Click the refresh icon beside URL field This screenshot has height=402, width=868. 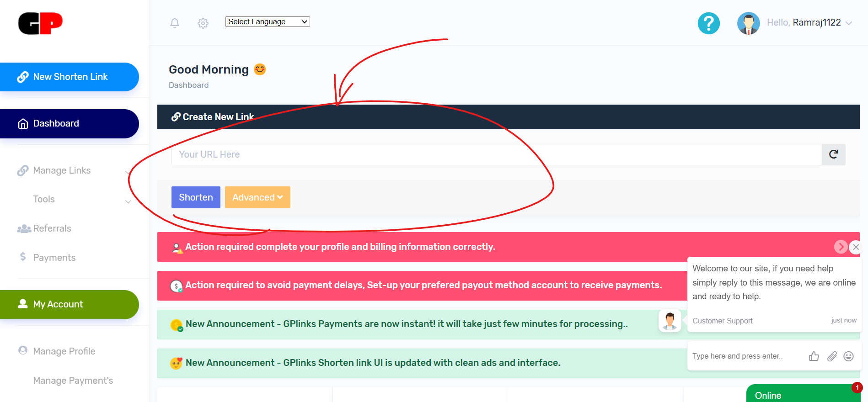(834, 154)
